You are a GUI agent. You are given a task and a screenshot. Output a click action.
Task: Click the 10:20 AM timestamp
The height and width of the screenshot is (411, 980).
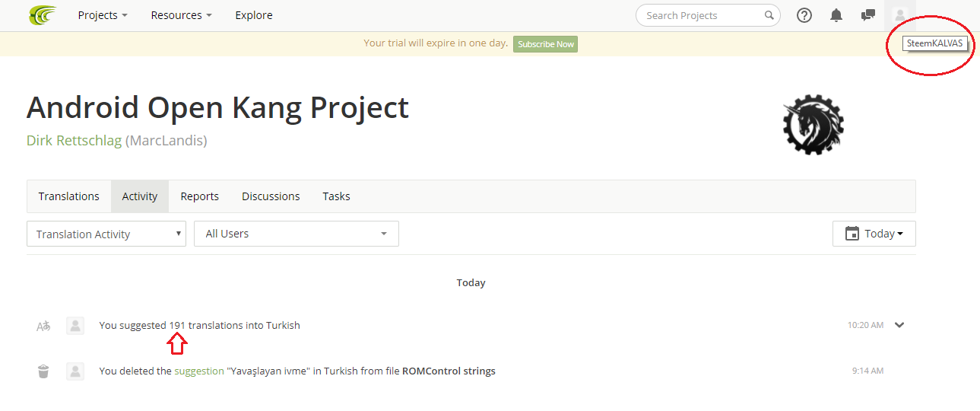tap(865, 325)
